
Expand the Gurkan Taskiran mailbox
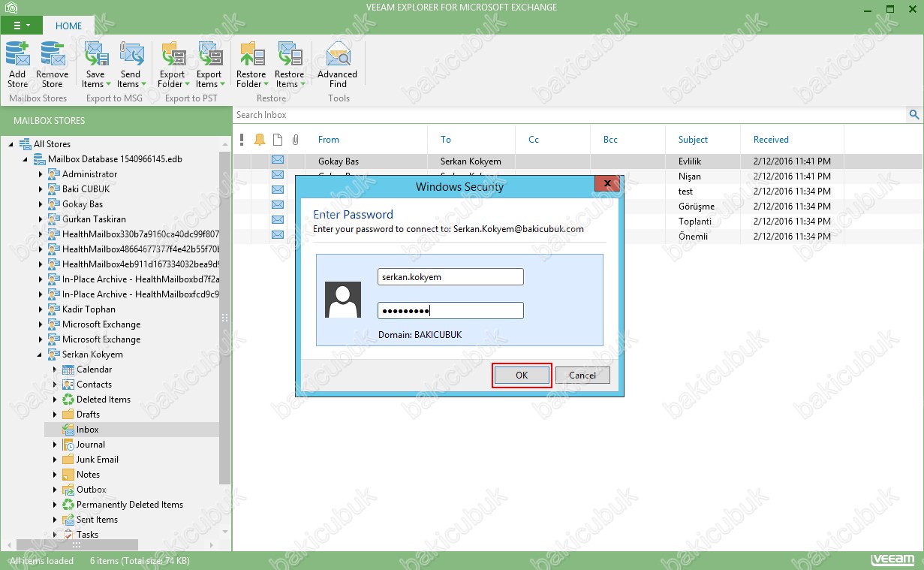coord(41,219)
